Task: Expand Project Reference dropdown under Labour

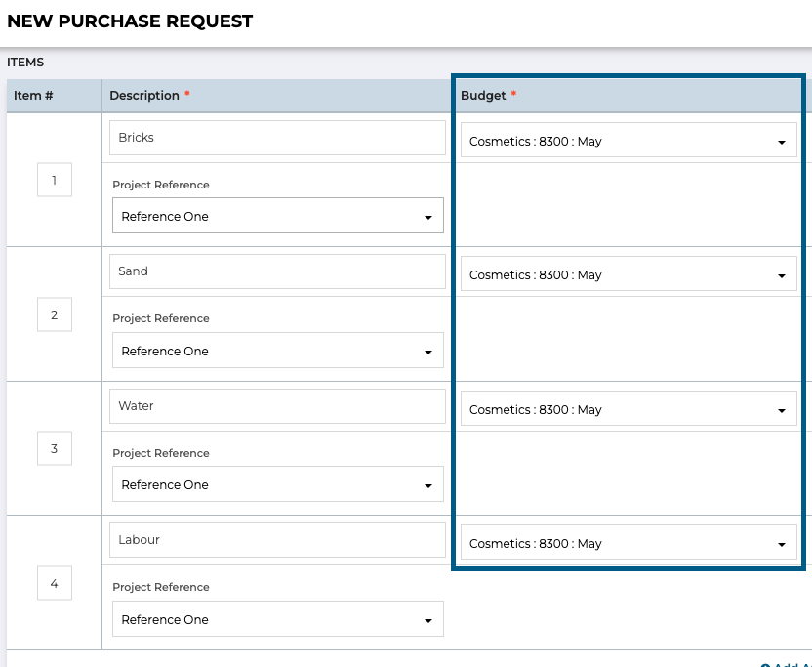Action: point(278,619)
